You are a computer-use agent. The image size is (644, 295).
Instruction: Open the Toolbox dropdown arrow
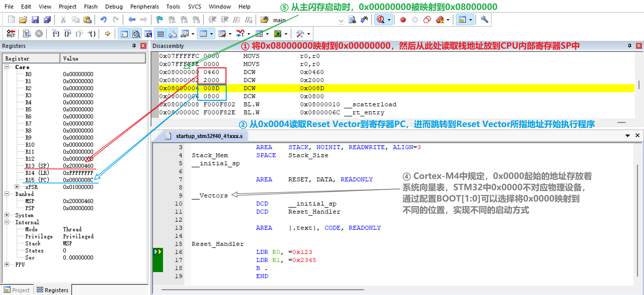pos(309,34)
